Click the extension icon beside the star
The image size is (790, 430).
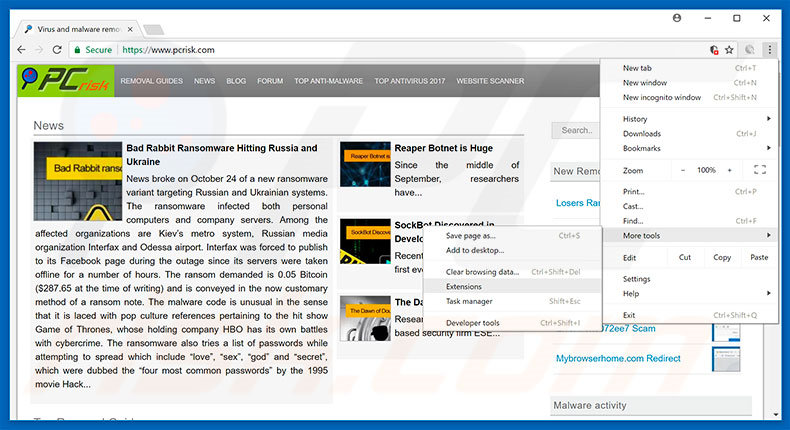tap(750, 49)
